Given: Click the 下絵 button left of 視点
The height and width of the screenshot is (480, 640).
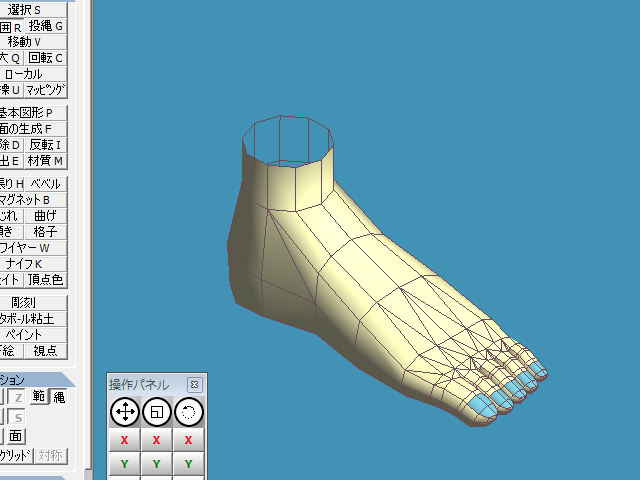Looking at the screenshot, I should click(x=11, y=351).
